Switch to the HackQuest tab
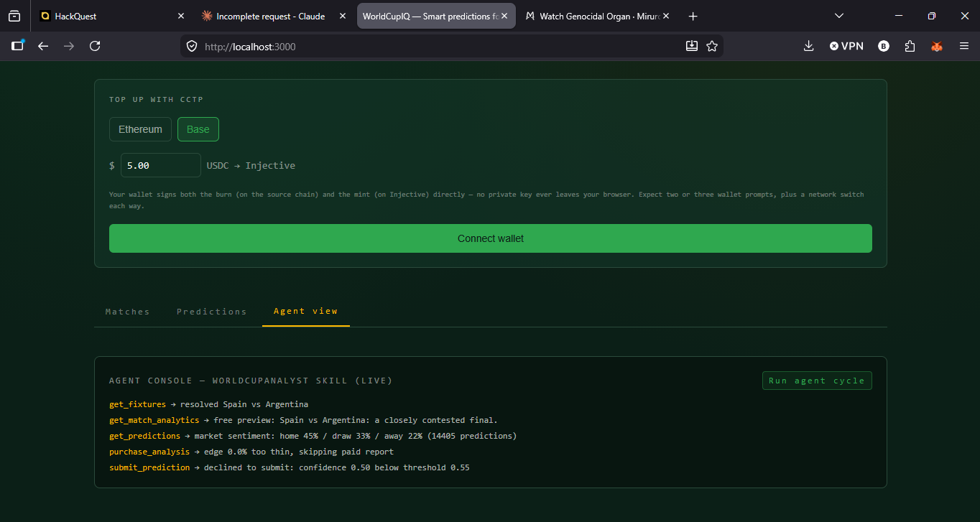The height and width of the screenshot is (522, 980). (x=111, y=16)
